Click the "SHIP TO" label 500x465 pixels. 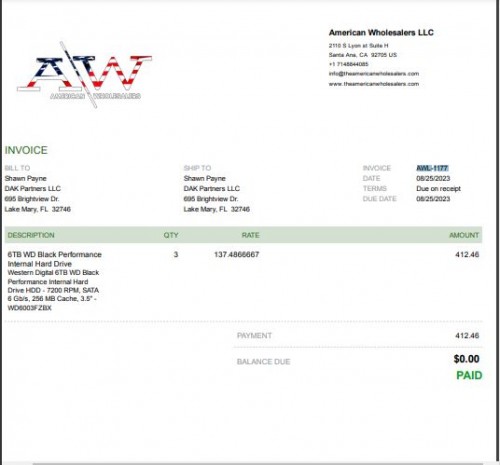(197, 168)
